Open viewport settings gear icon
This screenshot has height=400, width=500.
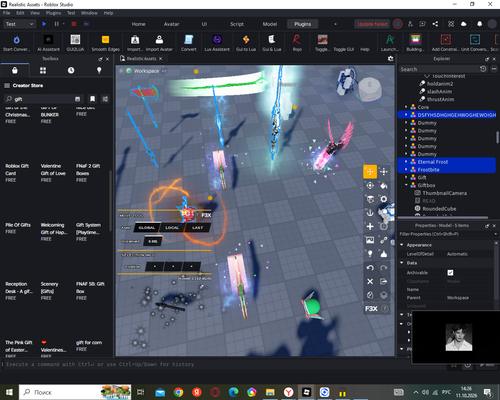[x=390, y=59]
